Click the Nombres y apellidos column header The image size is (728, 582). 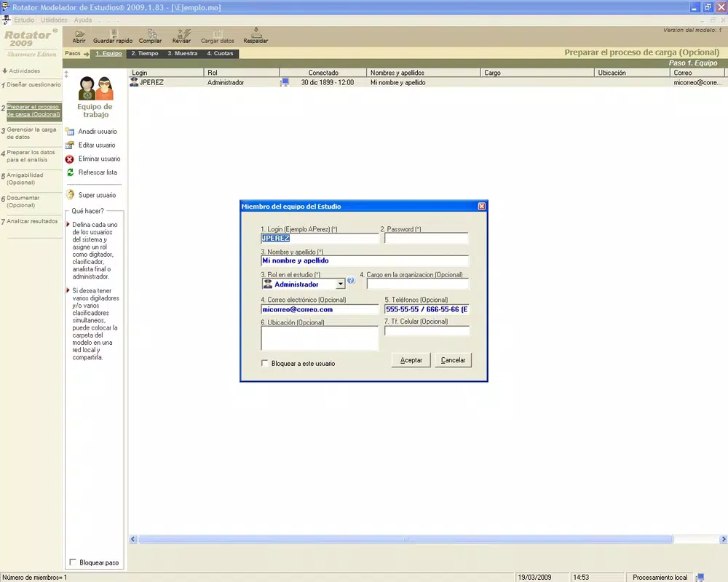[424, 73]
